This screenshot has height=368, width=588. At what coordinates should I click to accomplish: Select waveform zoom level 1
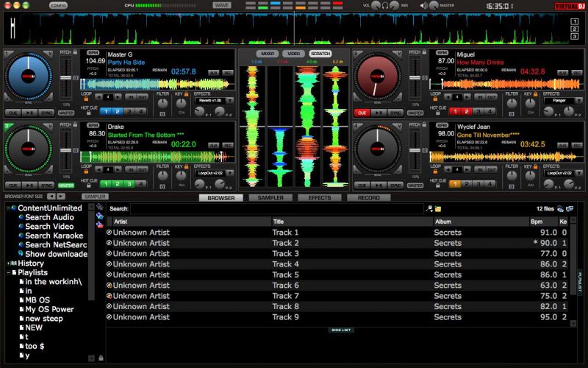click(574, 21)
